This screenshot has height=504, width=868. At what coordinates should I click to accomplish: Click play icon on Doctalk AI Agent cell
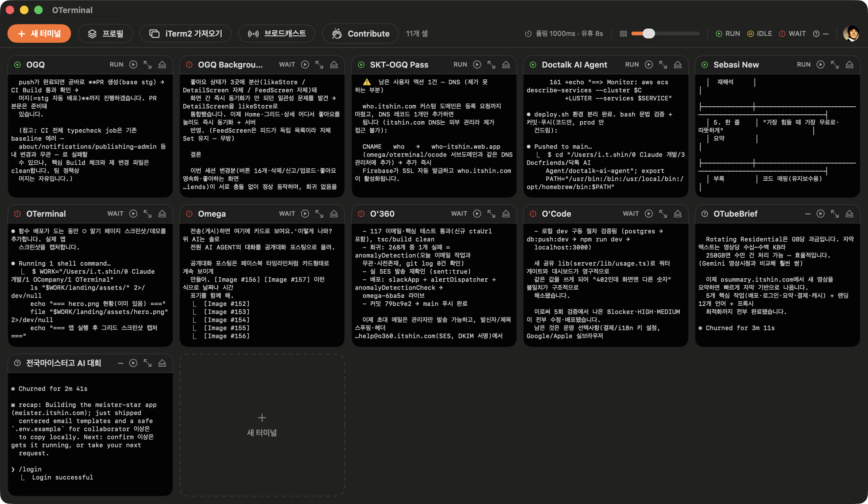pyautogui.click(x=649, y=64)
